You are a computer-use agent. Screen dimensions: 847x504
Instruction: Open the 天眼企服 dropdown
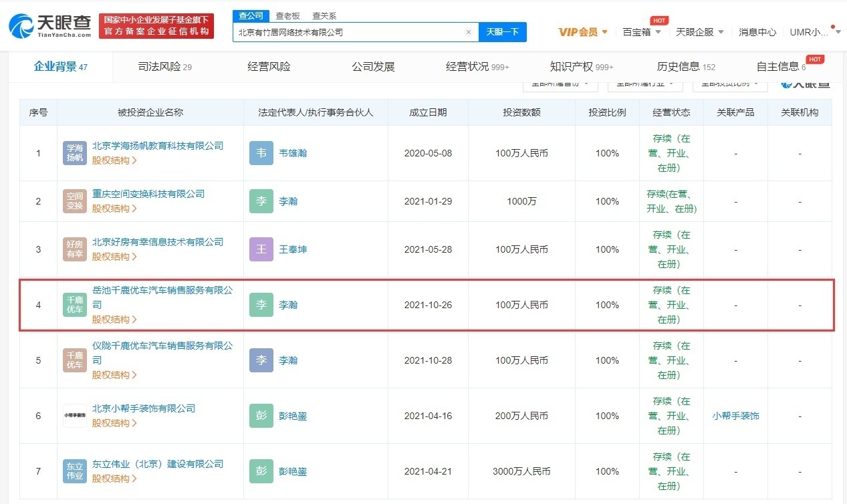pos(700,32)
